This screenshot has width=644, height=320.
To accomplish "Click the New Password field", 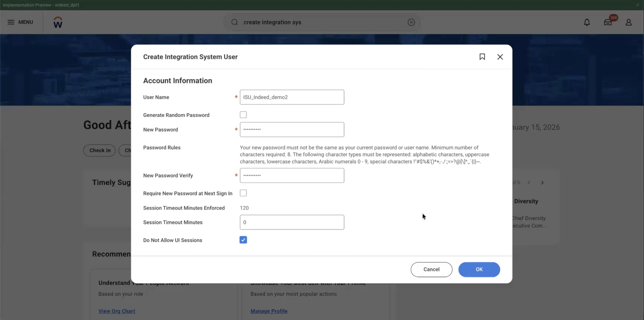I will [292, 130].
